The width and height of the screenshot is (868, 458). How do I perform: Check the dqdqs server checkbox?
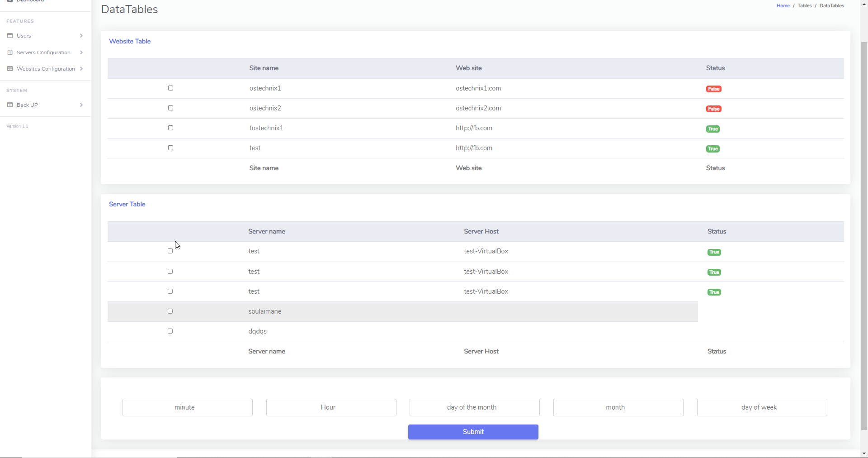point(170,331)
